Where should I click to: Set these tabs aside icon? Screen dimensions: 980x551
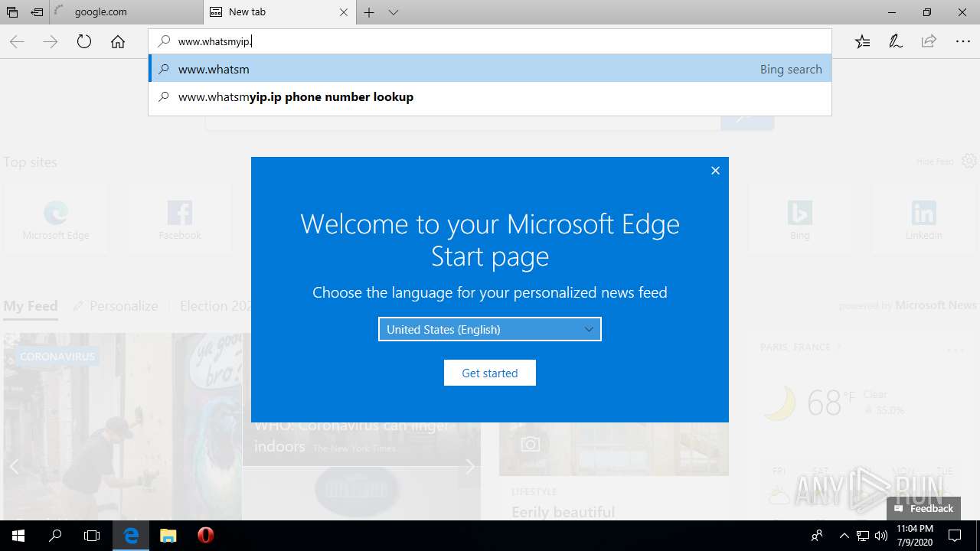point(37,12)
